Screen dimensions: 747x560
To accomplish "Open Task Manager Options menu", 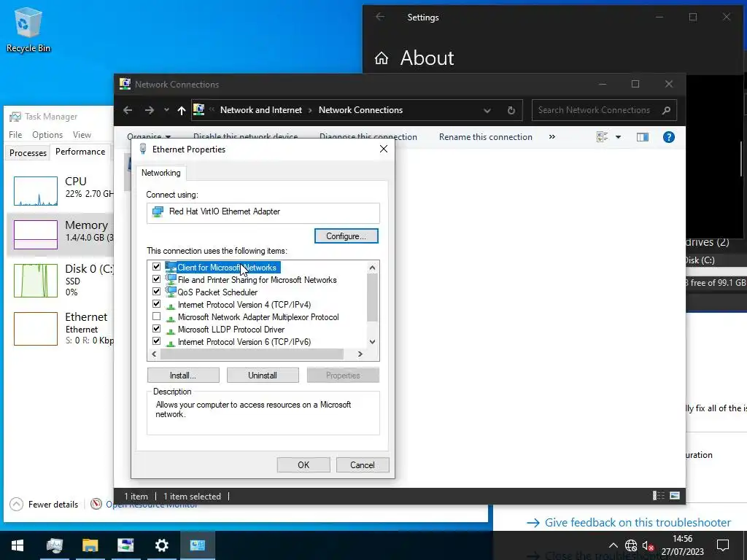I will [47, 135].
